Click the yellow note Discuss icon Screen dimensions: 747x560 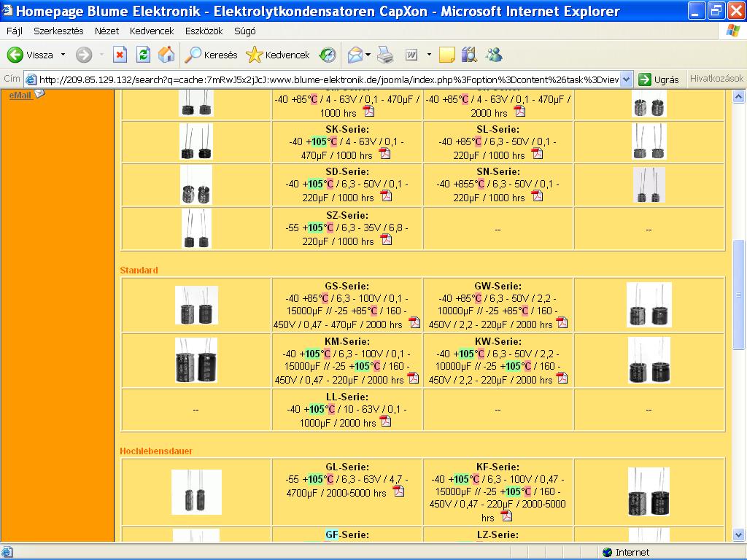[447, 55]
